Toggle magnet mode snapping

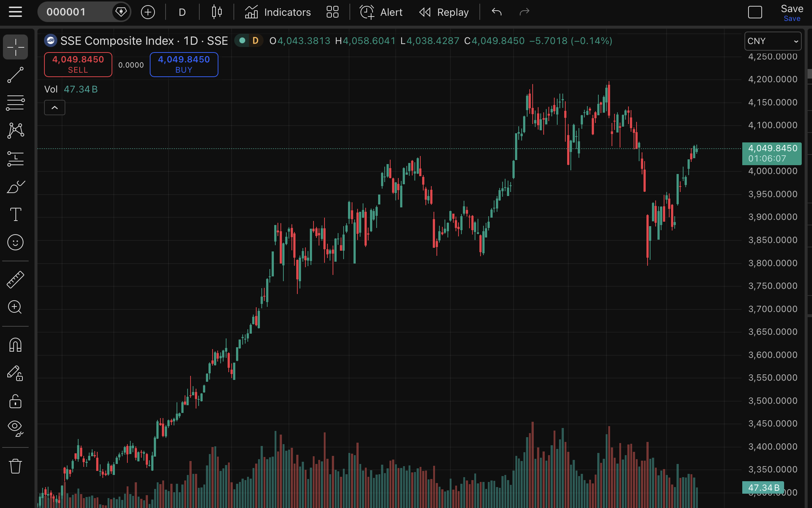[x=15, y=345]
